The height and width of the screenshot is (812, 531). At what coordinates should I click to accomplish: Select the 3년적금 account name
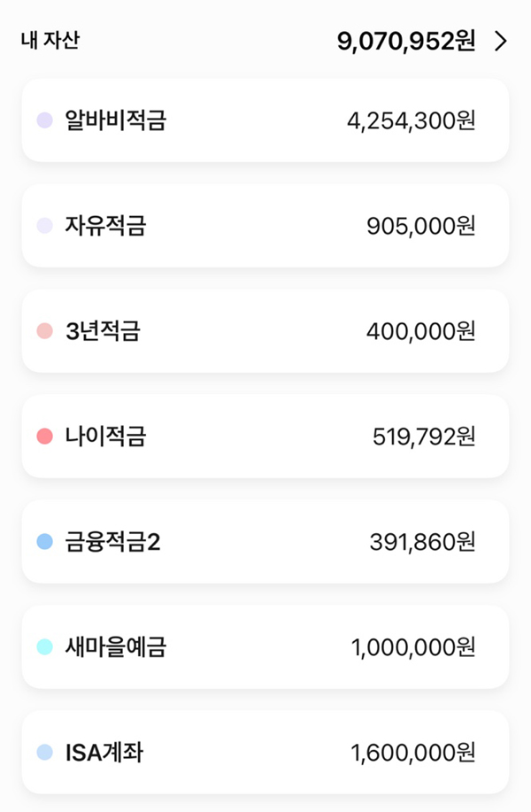pos(103,331)
